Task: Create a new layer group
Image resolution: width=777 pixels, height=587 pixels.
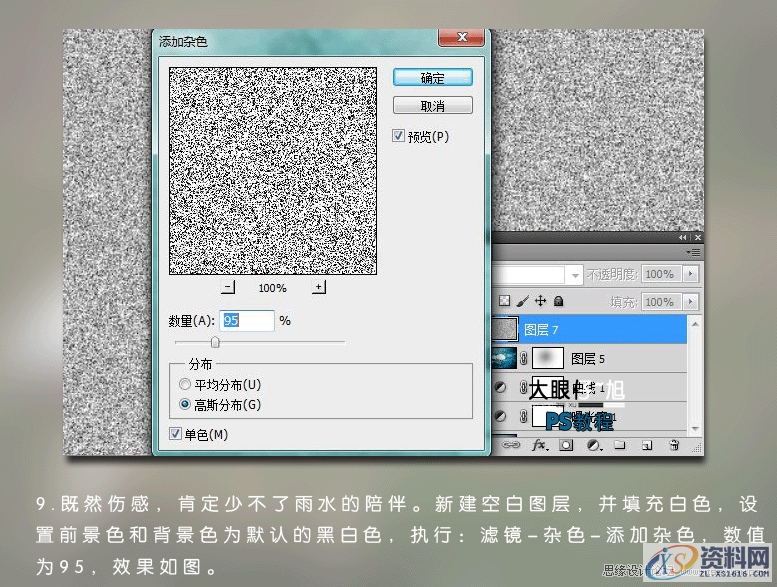Action: [x=620, y=445]
